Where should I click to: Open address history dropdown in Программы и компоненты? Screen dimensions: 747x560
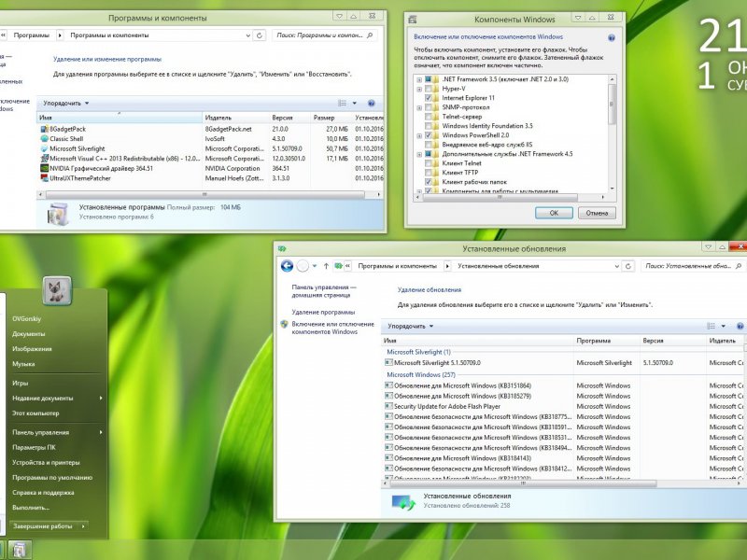pos(247,35)
